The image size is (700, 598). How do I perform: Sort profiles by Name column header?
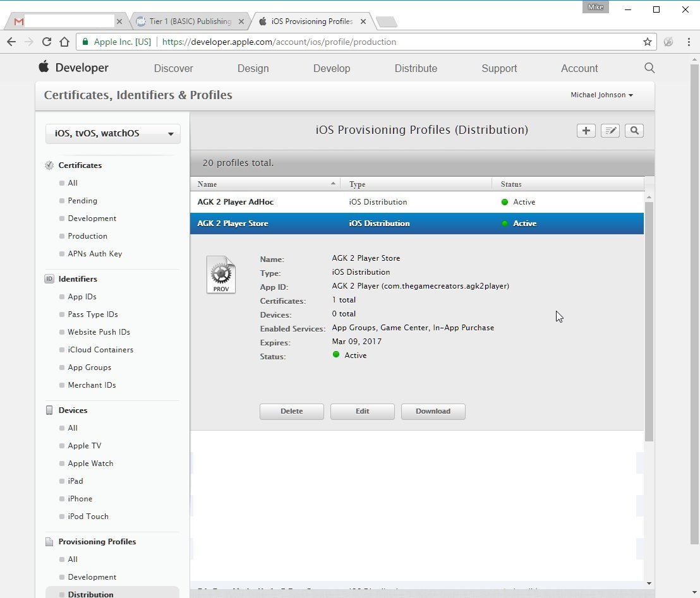pyautogui.click(x=265, y=184)
